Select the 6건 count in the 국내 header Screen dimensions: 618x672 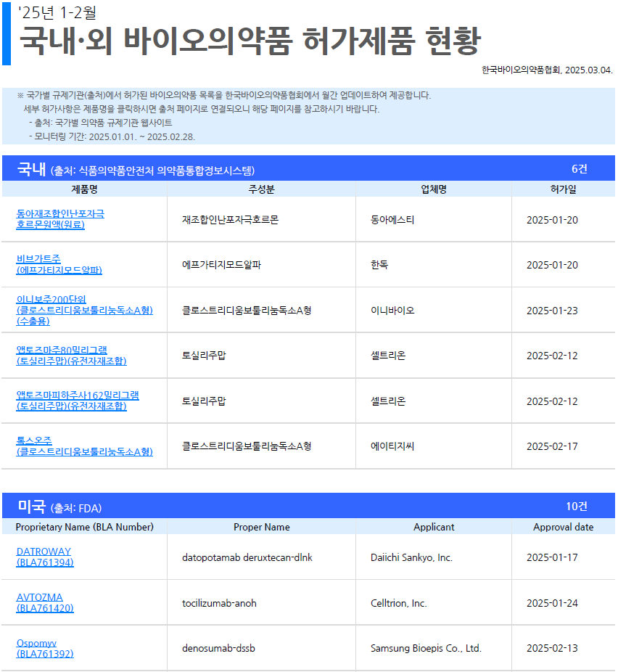click(x=579, y=169)
